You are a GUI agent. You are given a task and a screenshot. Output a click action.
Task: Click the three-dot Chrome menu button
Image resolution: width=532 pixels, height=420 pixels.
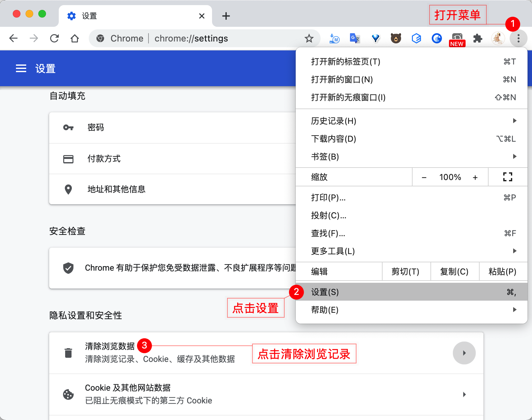click(x=518, y=38)
